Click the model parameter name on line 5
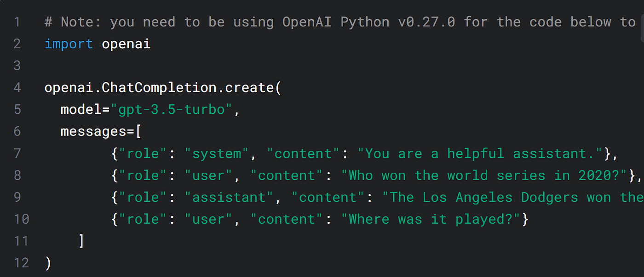 [x=81, y=110]
